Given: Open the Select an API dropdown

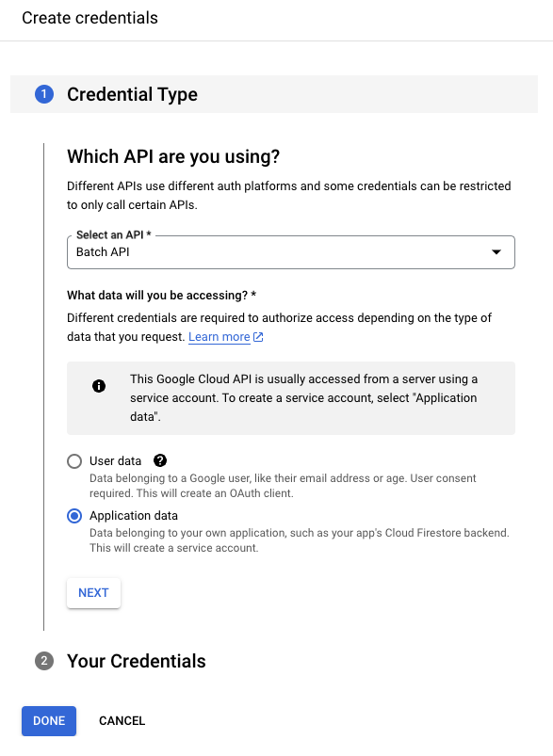Looking at the screenshot, I should pos(290,252).
